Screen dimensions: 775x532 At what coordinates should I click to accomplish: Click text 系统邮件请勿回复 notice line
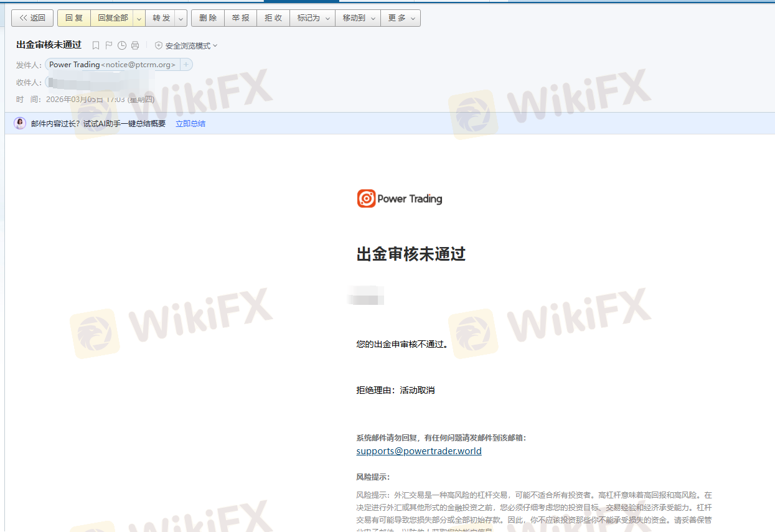point(441,437)
